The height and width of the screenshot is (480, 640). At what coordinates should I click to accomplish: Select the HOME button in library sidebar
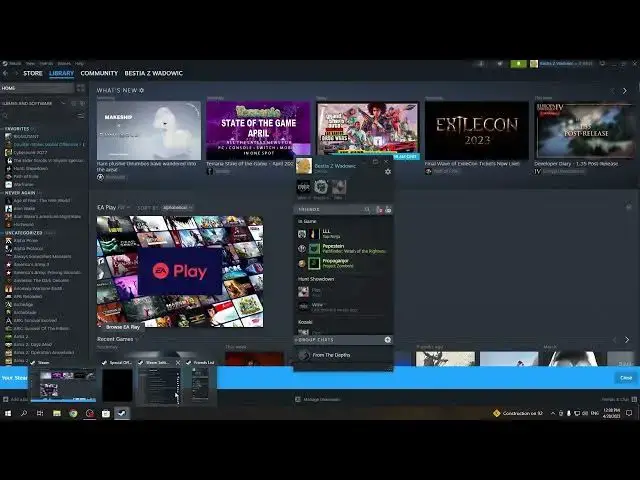tap(37, 88)
